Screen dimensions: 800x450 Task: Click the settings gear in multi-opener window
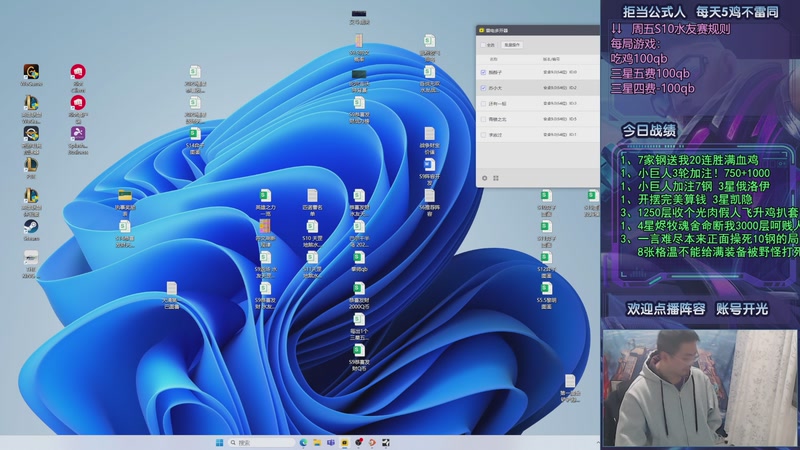tap(485, 178)
